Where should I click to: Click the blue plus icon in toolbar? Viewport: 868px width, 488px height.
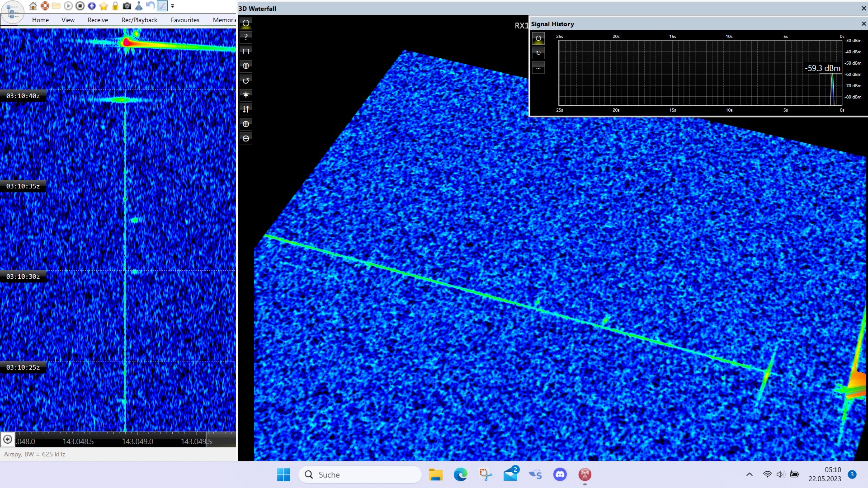tap(92, 6)
